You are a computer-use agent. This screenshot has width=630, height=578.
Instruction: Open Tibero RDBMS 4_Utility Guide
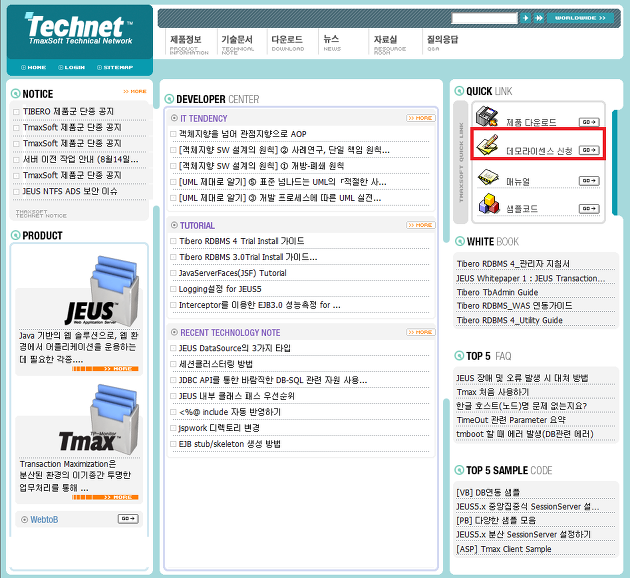509,320
